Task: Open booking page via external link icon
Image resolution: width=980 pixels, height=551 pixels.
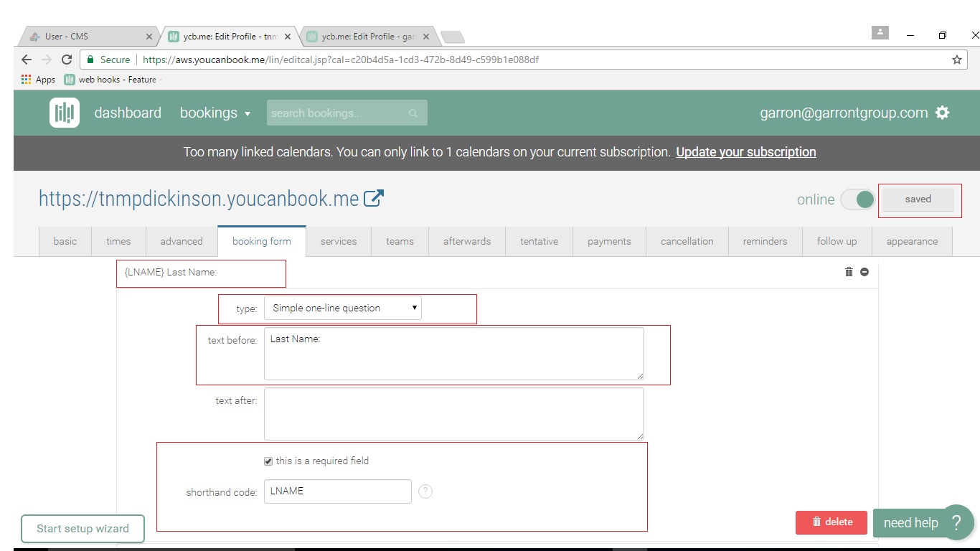Action: (x=374, y=199)
